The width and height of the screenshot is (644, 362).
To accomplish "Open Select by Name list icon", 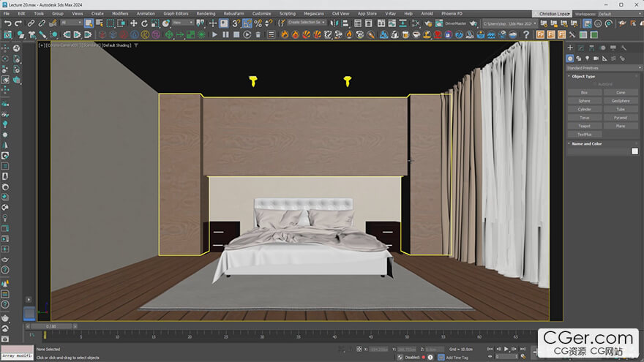I will point(100,23).
